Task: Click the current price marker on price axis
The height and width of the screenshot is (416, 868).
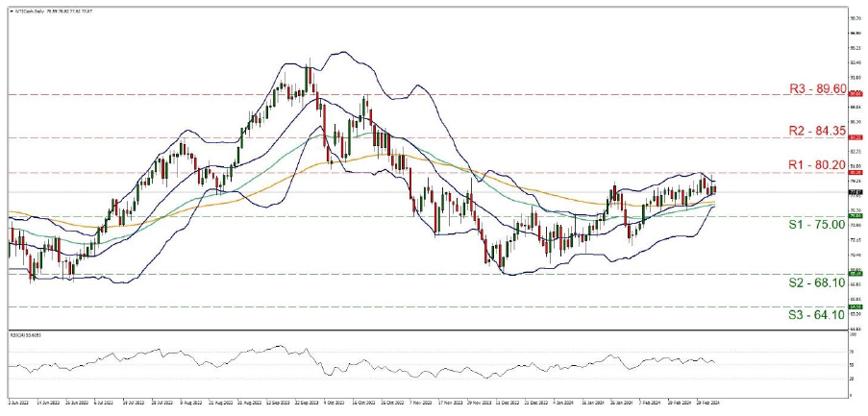Action: point(854,192)
